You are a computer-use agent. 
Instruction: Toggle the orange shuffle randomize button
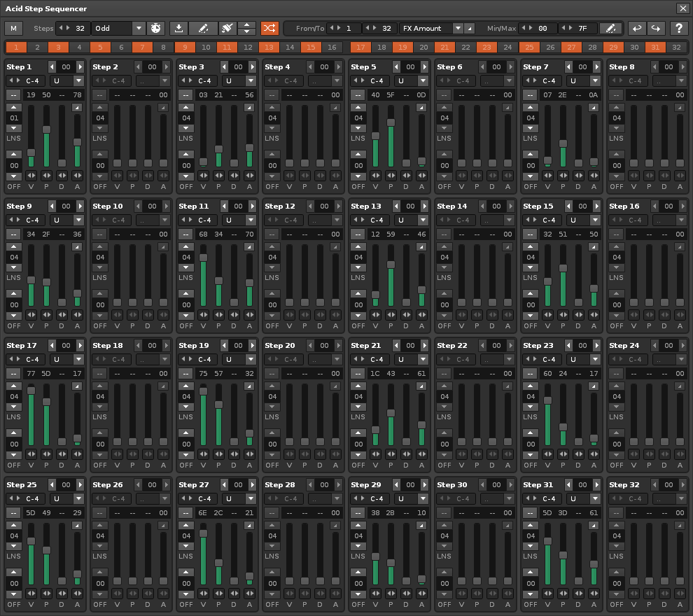[269, 28]
